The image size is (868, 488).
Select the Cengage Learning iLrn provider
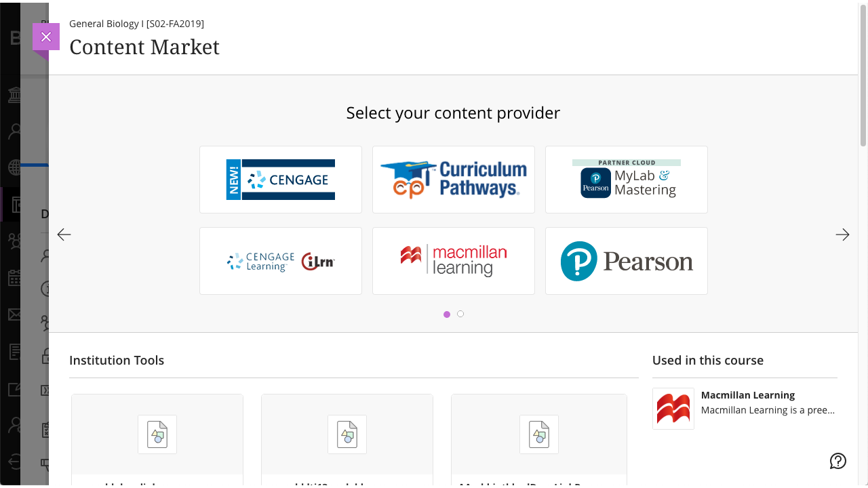(281, 261)
